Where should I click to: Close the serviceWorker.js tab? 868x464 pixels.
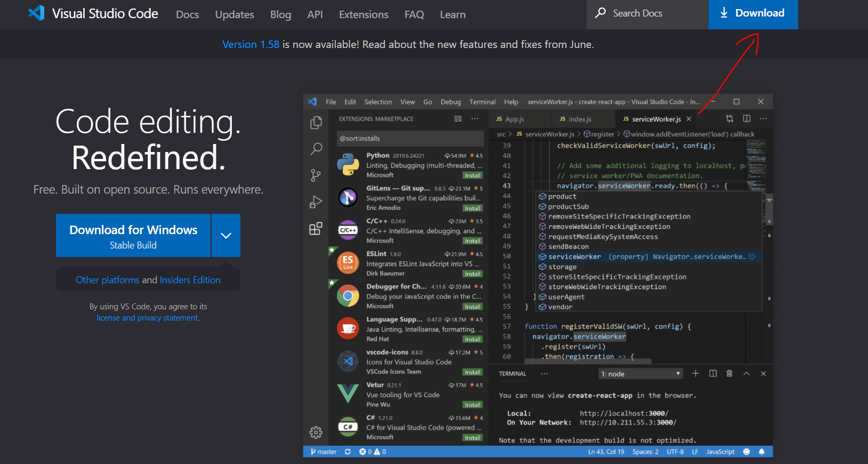click(689, 119)
